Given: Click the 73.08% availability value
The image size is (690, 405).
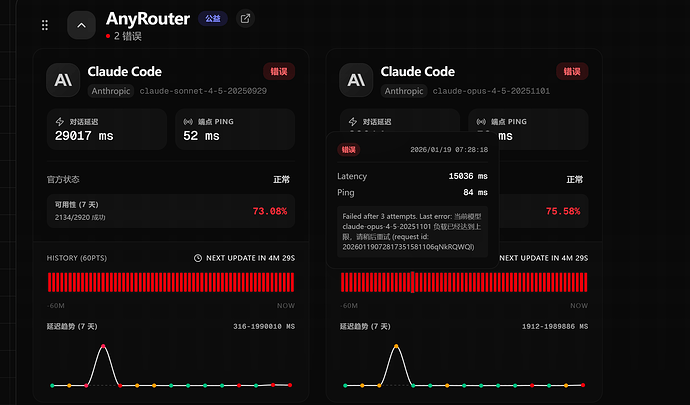Looking at the screenshot, I should coord(270,211).
